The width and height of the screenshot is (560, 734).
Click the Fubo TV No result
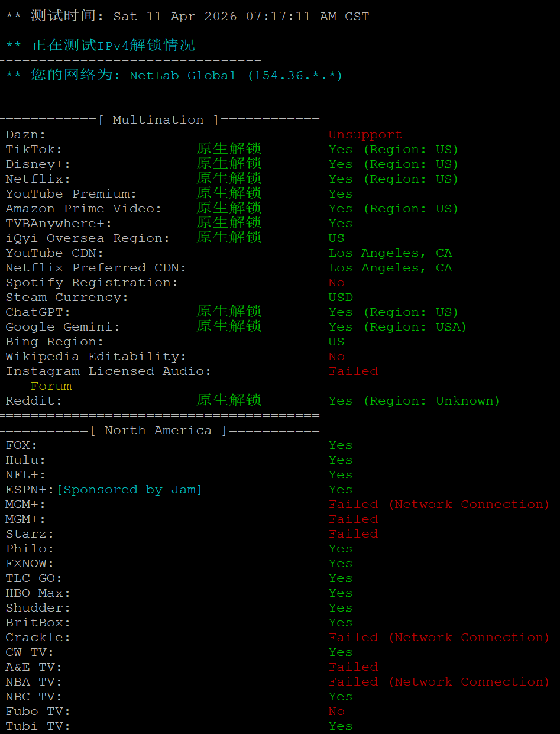point(336,712)
